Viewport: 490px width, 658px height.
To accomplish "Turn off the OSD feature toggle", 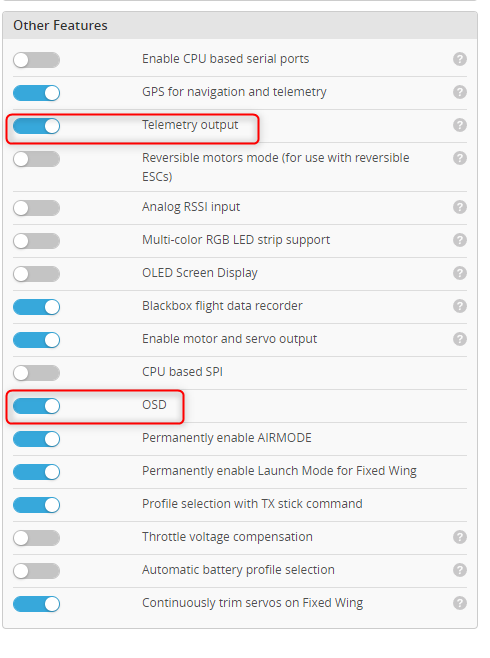I will click(x=36, y=406).
